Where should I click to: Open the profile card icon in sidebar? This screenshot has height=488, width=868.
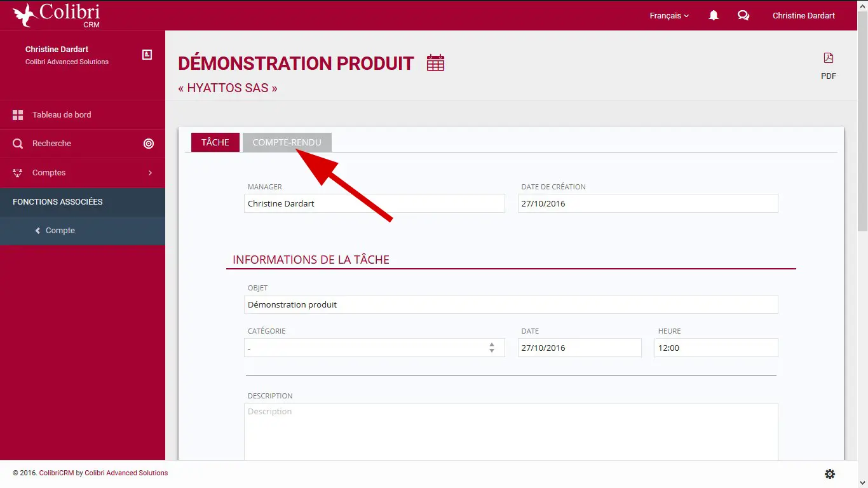tap(147, 55)
